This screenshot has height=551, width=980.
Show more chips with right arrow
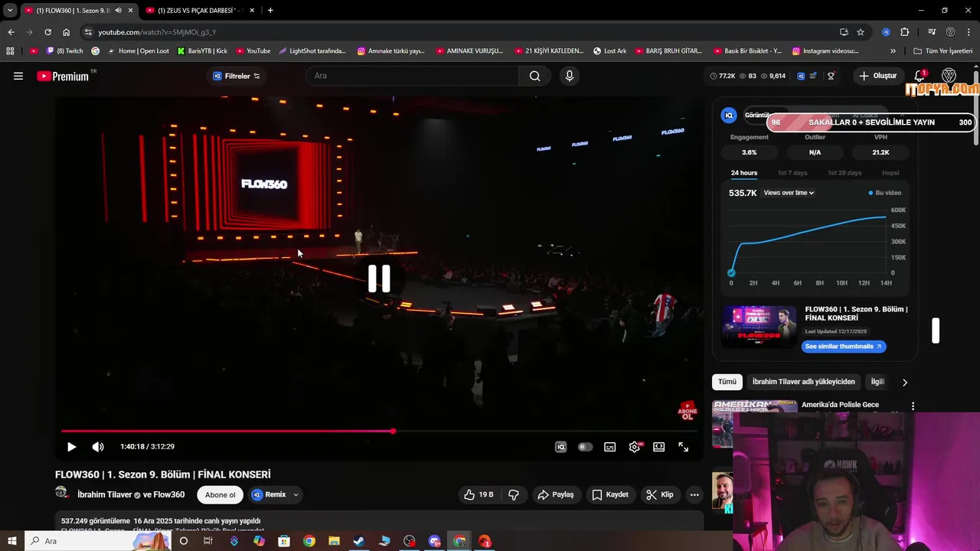904,382
